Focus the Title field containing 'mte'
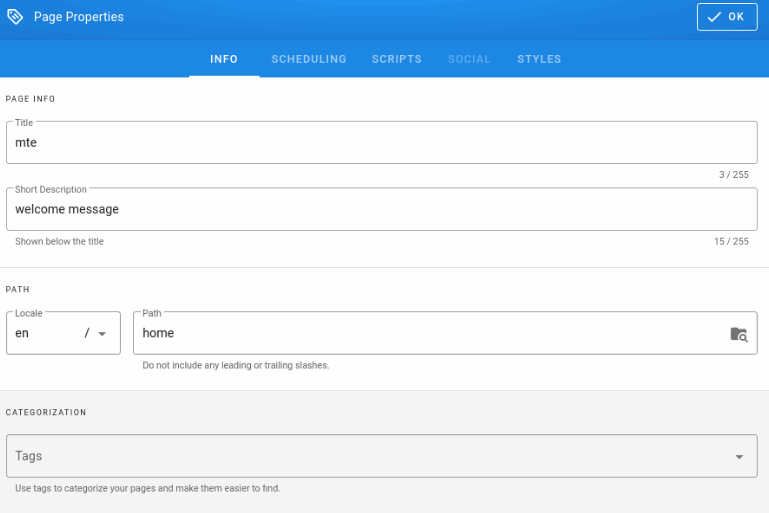Screen dimensions: 769x513 tap(380, 143)
